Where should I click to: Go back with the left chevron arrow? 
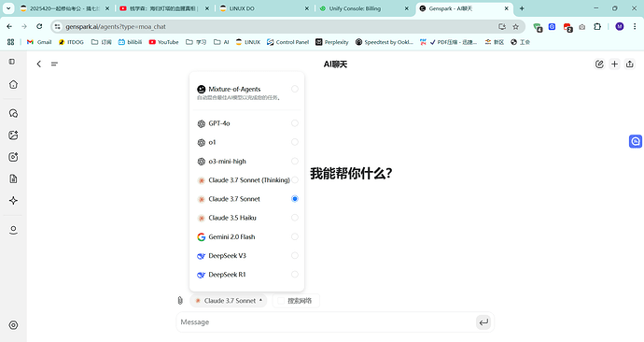tap(38, 64)
